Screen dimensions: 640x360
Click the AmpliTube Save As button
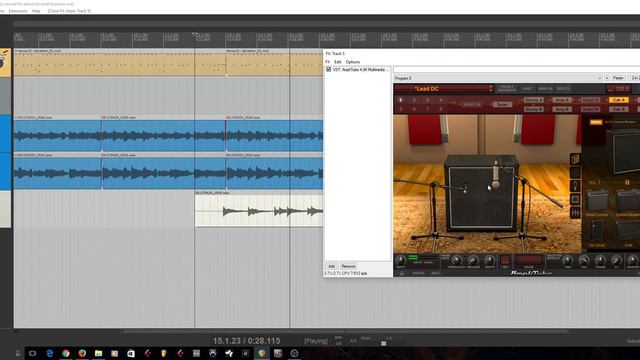[x=544, y=89]
